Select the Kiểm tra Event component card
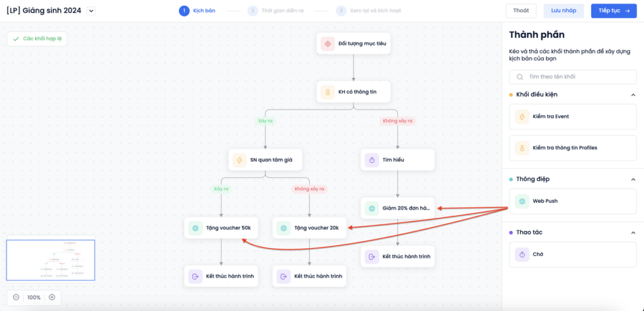The width and height of the screenshot is (644, 311). pos(572,117)
